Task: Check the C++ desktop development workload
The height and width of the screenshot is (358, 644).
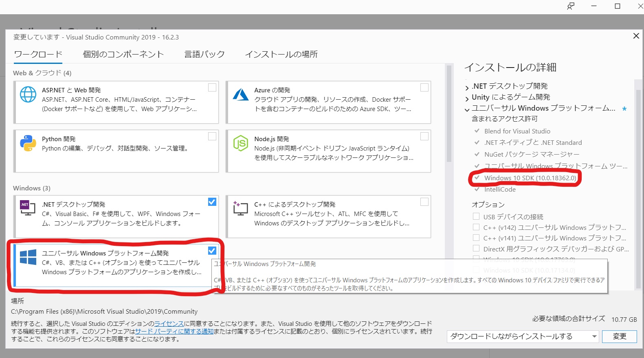Action: pos(424,202)
